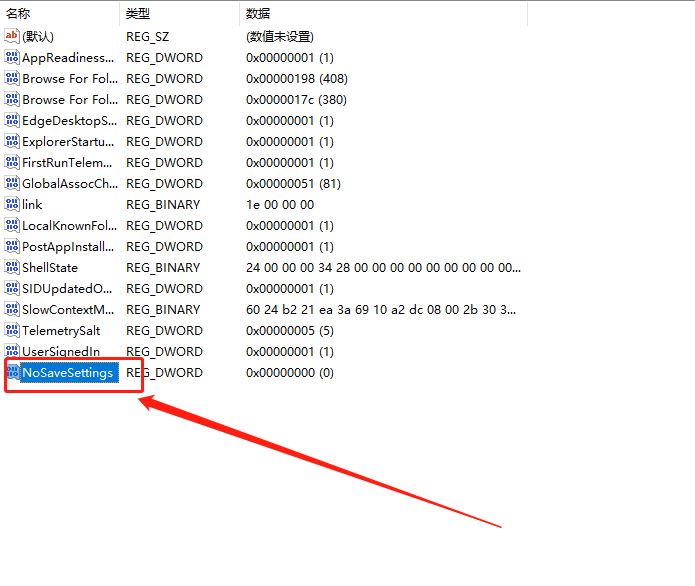Image resolution: width=695 pixels, height=586 pixels.
Task: Select the LocalKnownFol... entry name
Action: pos(70,226)
